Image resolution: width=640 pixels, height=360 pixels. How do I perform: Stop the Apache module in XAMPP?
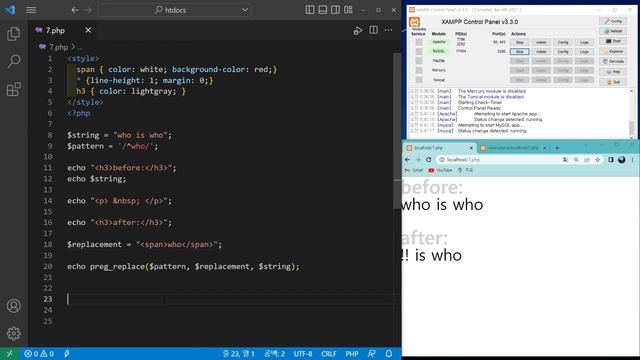[x=520, y=42]
